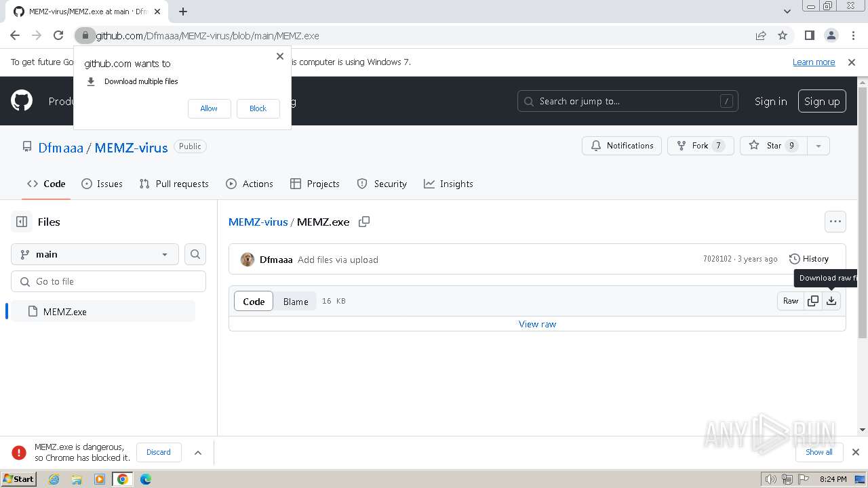Click Show all downloads

click(819, 452)
